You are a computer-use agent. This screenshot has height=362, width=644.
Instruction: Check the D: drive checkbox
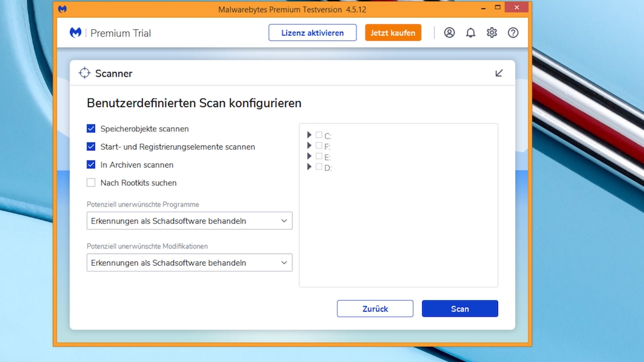pyautogui.click(x=319, y=167)
